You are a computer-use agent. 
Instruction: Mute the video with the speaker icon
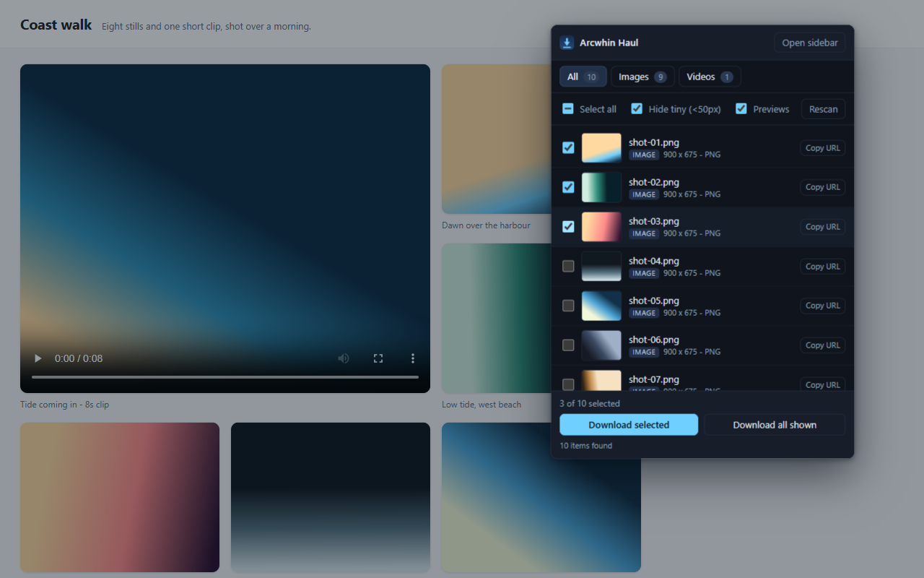(x=344, y=358)
